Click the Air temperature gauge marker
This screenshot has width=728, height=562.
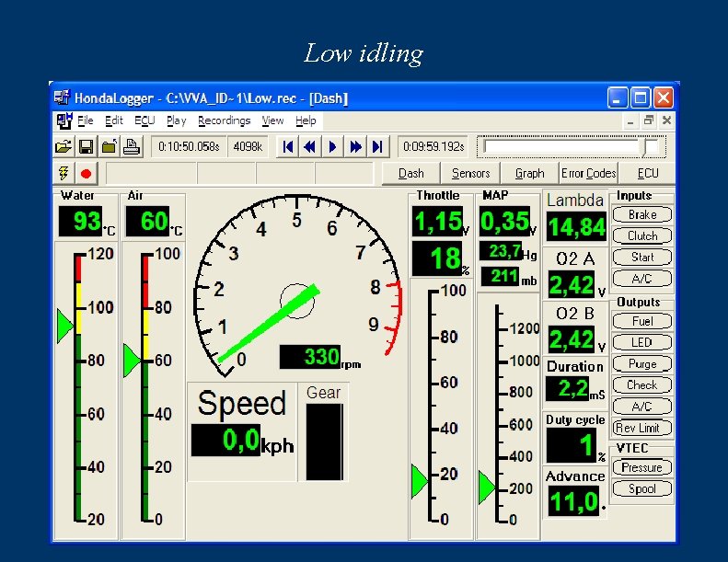click(x=132, y=361)
